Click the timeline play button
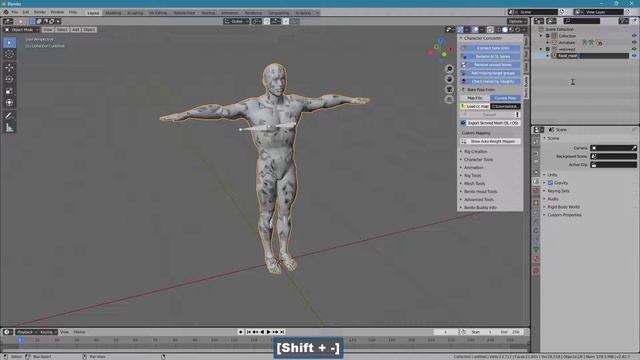The width and height of the screenshot is (640, 360). [x=269, y=332]
